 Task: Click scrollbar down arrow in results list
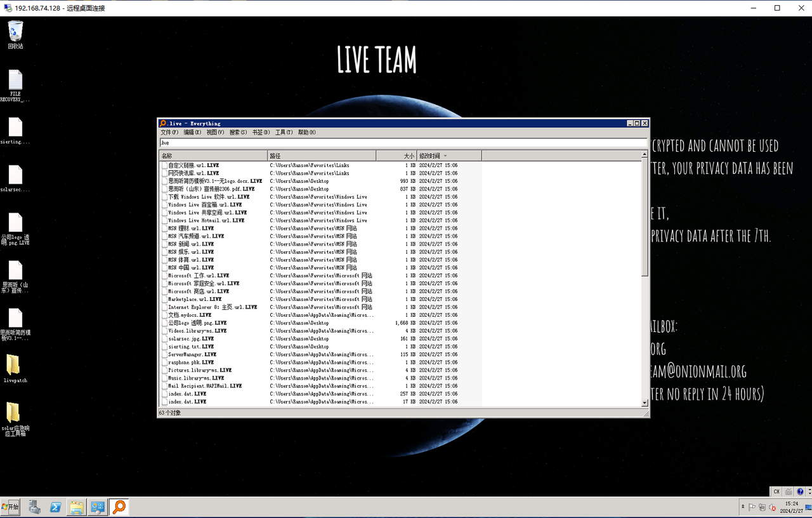645,402
